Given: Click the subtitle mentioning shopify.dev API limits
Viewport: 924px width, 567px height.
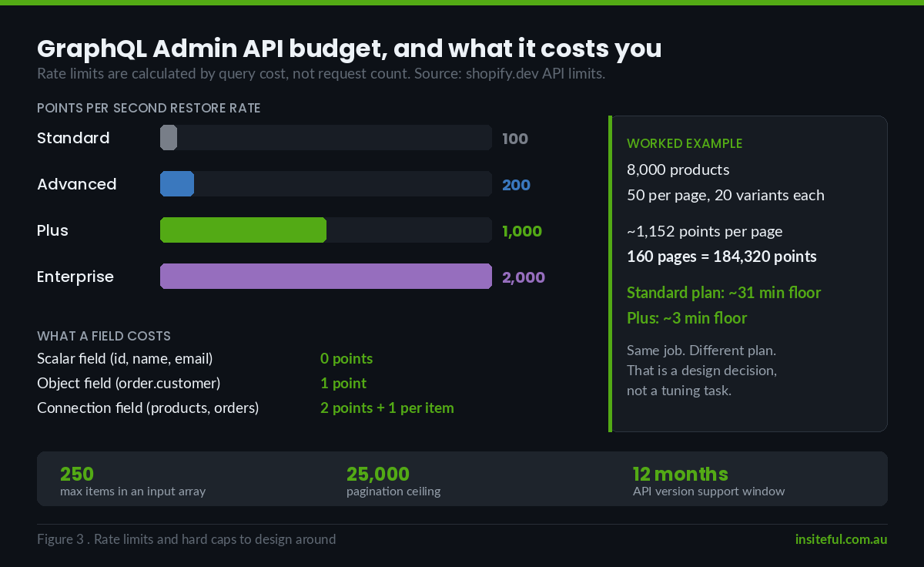Looking at the screenshot, I should coord(321,75).
